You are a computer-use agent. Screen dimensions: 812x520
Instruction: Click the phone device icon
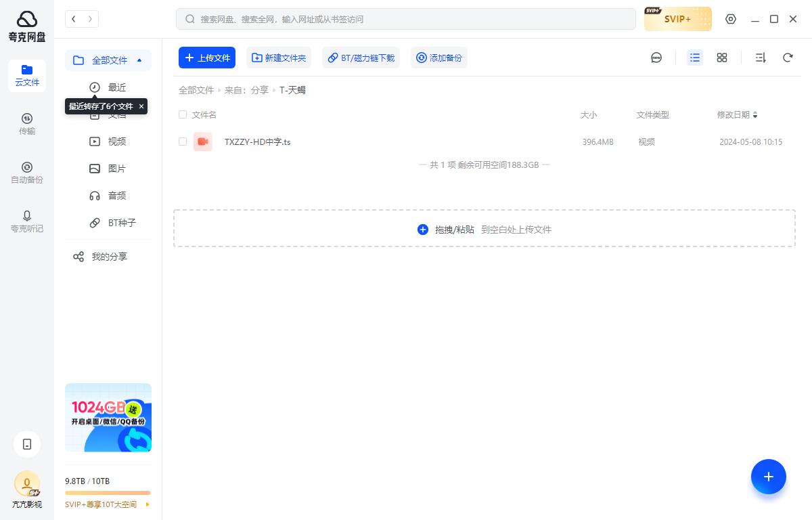point(27,444)
